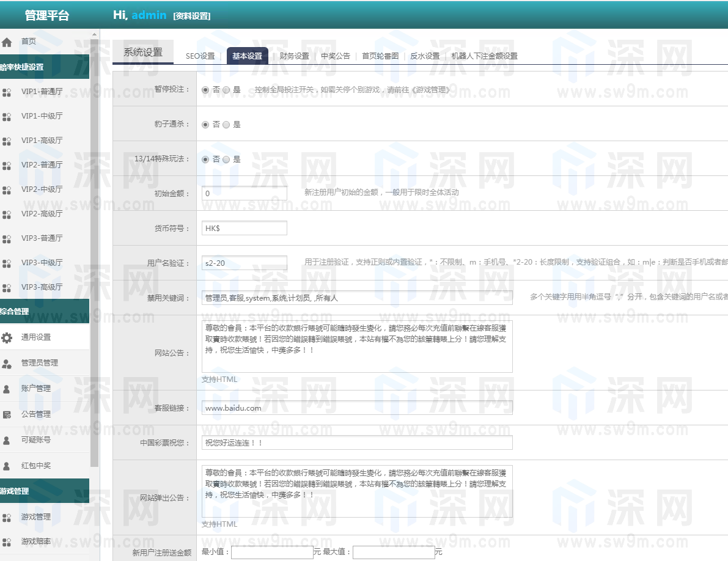
Task: Click the 资料设置 link in header
Action: 191,16
